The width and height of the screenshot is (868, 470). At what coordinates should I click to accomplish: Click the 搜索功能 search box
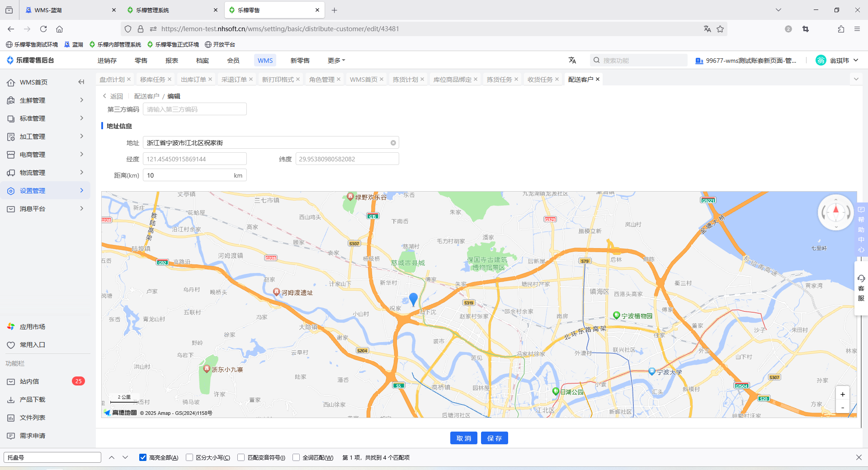coord(639,60)
